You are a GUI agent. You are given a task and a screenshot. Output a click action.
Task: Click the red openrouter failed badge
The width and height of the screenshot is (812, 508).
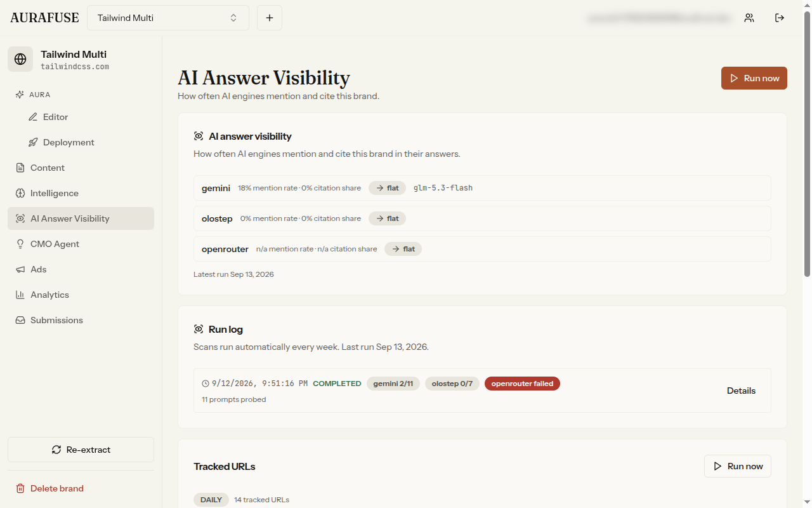tap(522, 384)
